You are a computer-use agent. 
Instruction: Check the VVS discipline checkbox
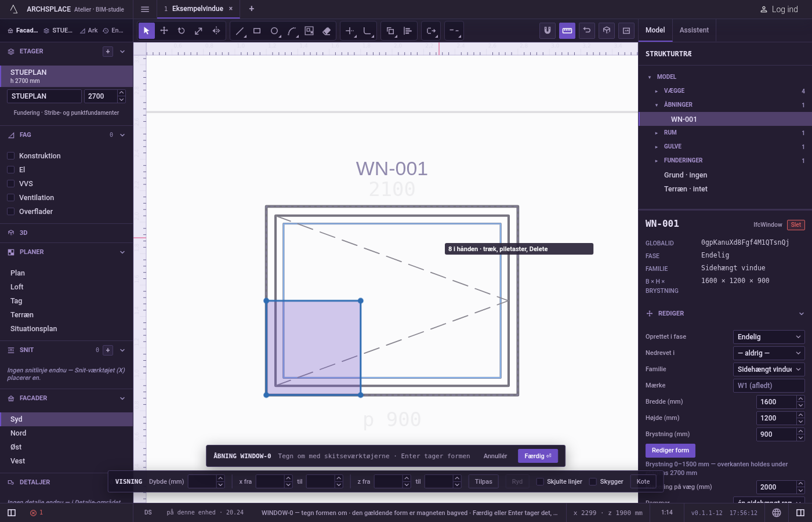10,184
